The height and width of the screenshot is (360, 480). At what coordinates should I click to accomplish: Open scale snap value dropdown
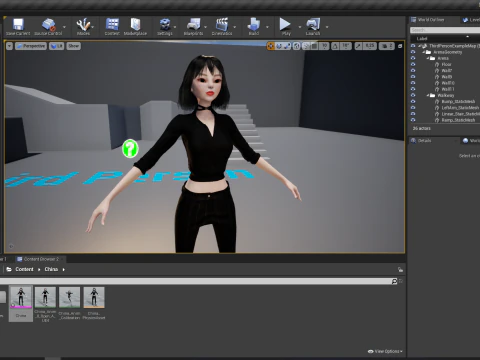pyautogui.click(x=370, y=46)
